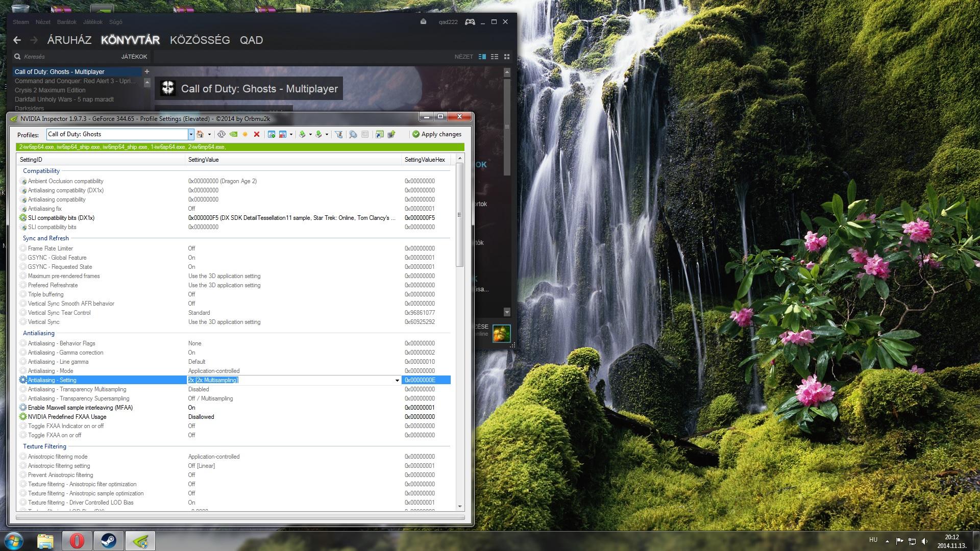Show hidden system tray icons arrow
This screenshot has height=551, width=980.
pyautogui.click(x=887, y=541)
